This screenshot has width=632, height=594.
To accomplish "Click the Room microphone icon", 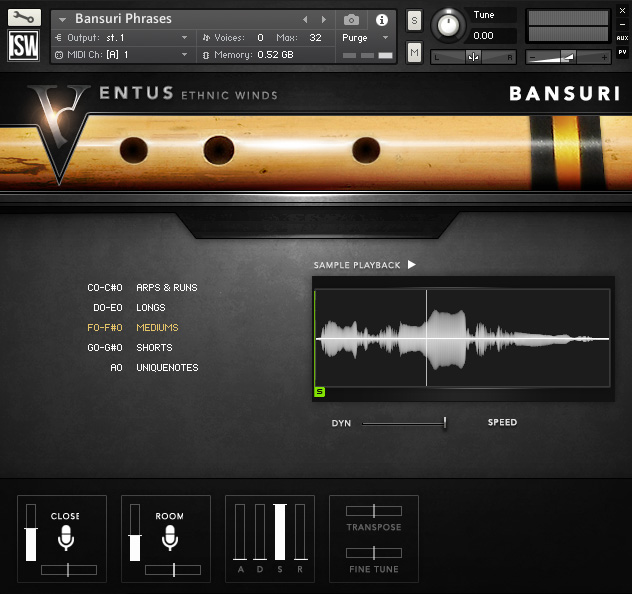I will click(x=170, y=538).
